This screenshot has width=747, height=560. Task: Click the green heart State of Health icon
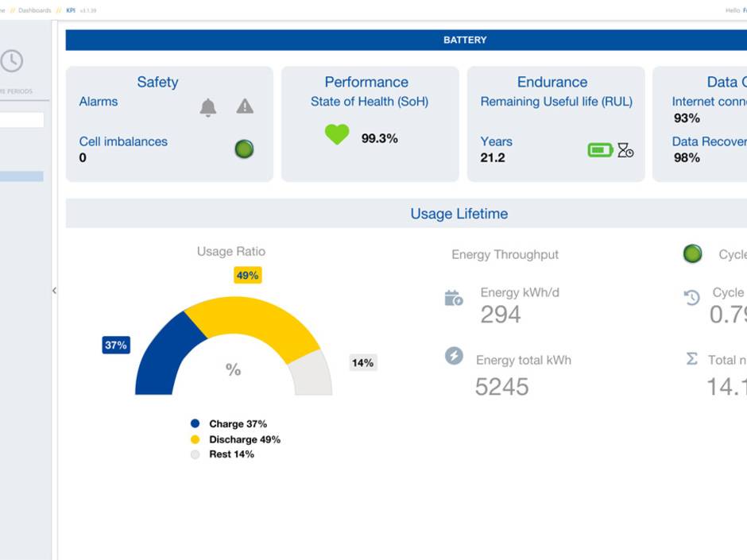coord(337,135)
